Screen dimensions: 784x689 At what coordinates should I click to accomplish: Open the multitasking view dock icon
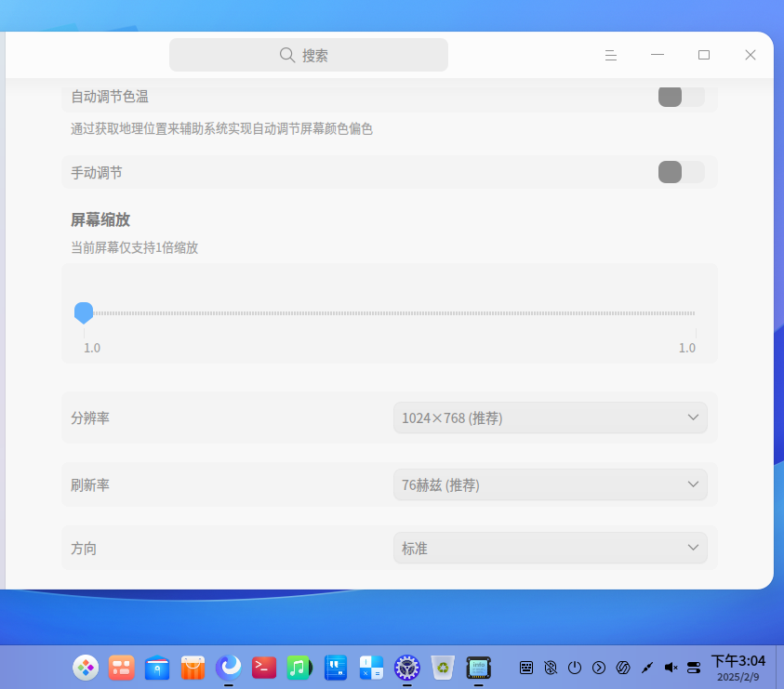[121, 668]
